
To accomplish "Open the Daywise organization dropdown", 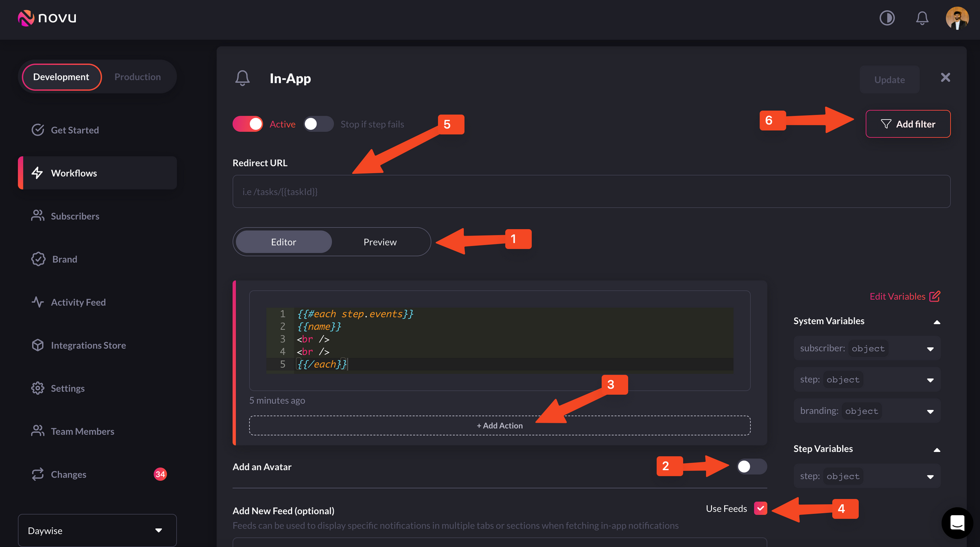I will 97,530.
